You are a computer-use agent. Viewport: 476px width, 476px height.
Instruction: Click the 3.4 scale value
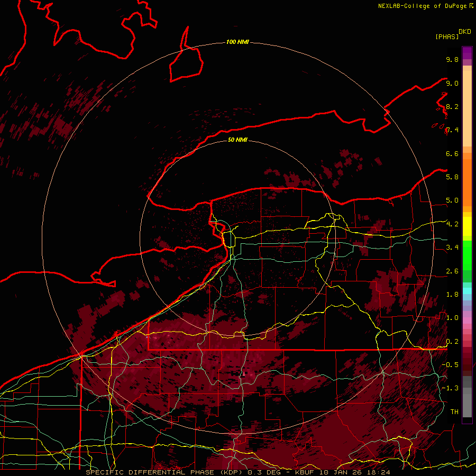coord(452,248)
